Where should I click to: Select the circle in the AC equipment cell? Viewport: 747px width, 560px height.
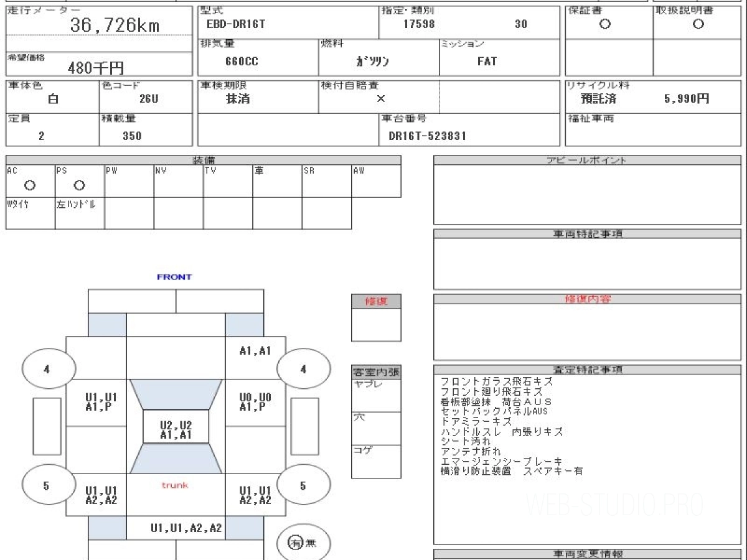click(30, 185)
